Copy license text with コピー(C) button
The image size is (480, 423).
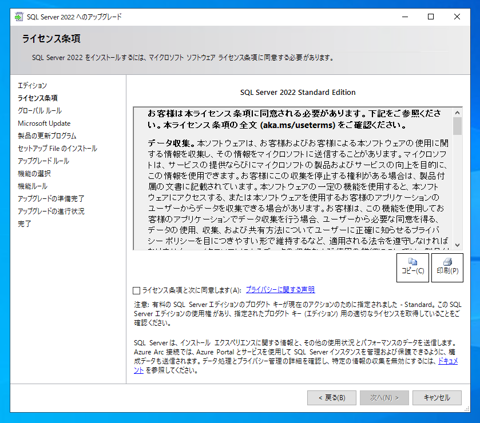[x=413, y=268]
